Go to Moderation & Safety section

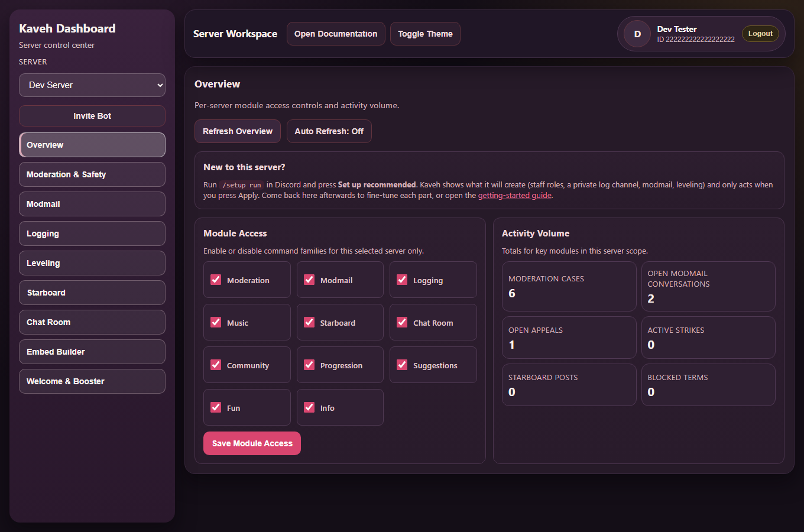pyautogui.click(x=92, y=174)
